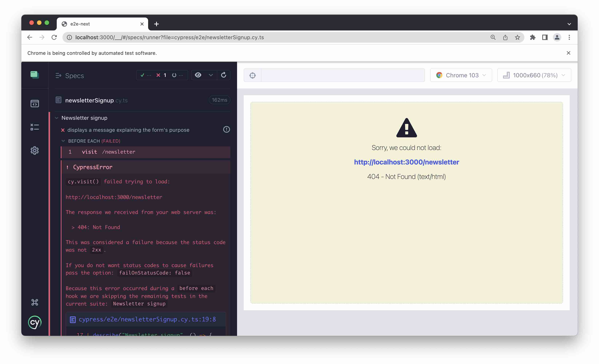Viewport: 599px width, 364px height.
Task: Click the element selector crosshair icon
Action: (253, 75)
